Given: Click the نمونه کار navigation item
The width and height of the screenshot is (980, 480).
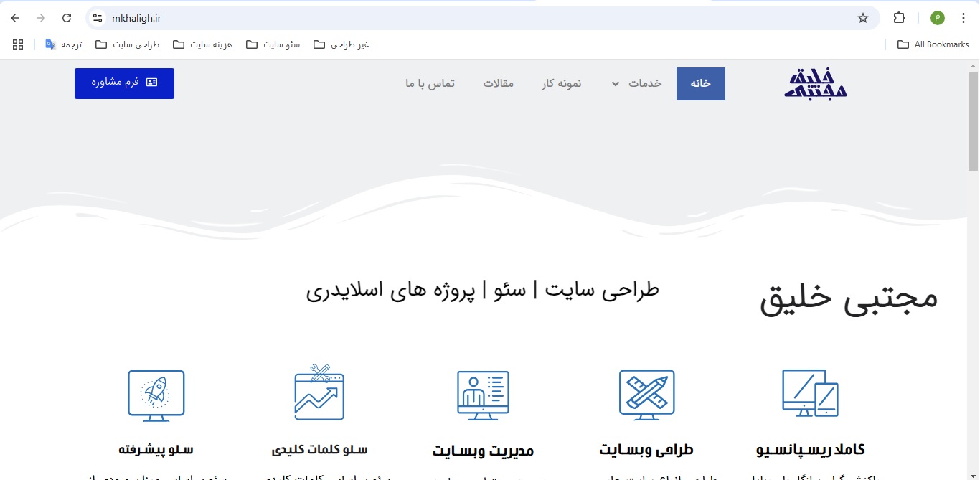Looking at the screenshot, I should [x=562, y=83].
